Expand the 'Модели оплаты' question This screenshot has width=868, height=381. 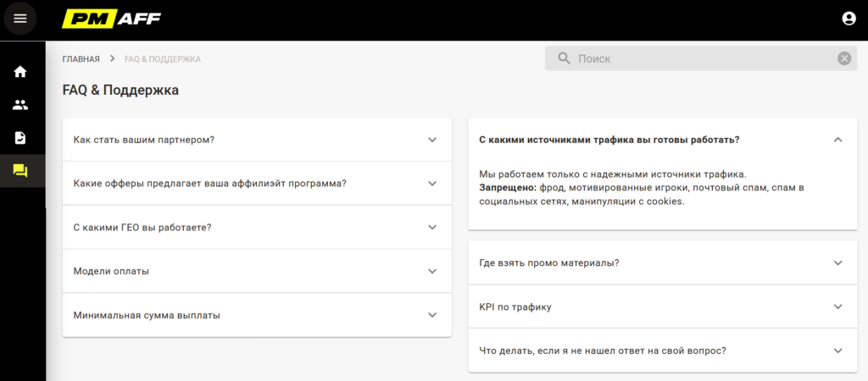(x=257, y=272)
